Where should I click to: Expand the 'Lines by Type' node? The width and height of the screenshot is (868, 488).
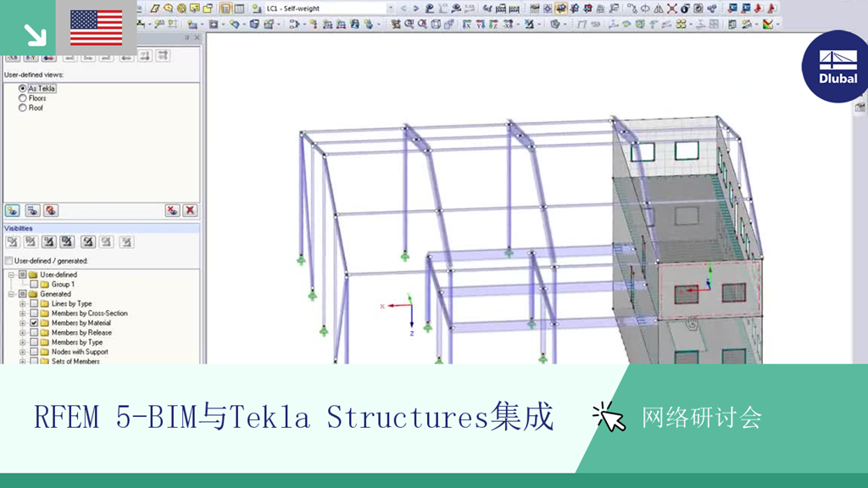22,304
